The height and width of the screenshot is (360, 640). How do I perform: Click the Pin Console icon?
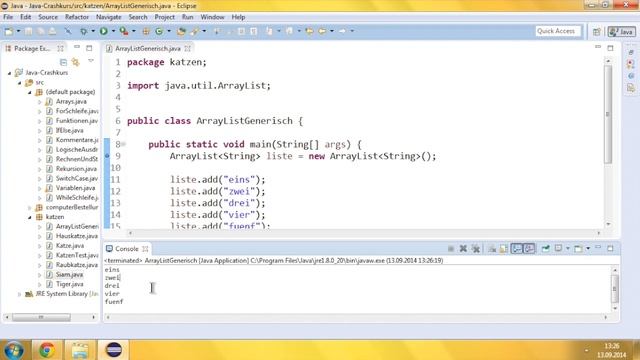coord(546,249)
